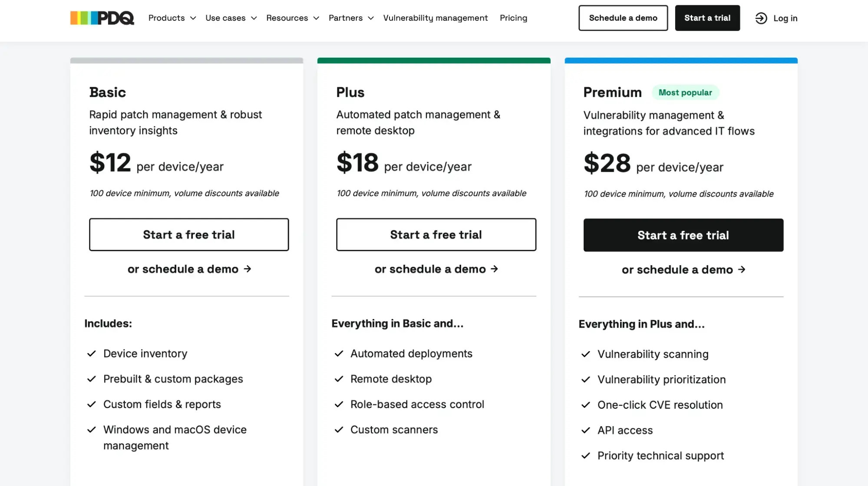This screenshot has height=486, width=868.
Task: Open the Pricing nav item
Action: pyautogui.click(x=513, y=18)
